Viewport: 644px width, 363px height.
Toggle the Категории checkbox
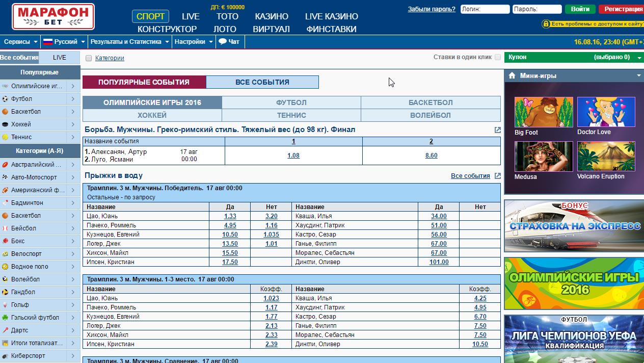(x=89, y=58)
